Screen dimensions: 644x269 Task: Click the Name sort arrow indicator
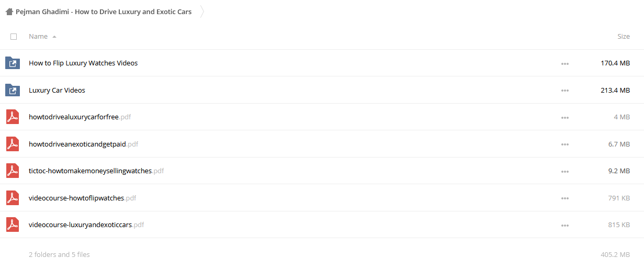click(x=54, y=37)
